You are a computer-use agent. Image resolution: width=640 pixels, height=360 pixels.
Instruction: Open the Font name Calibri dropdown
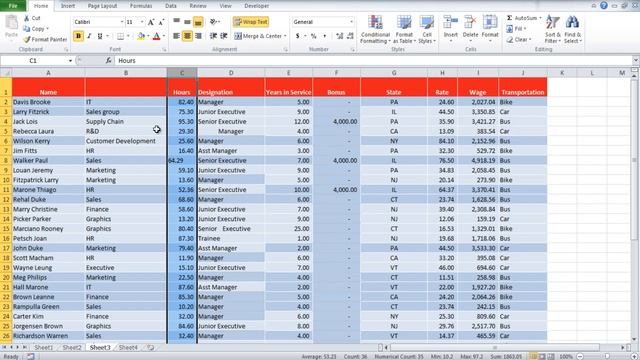(x=122, y=22)
